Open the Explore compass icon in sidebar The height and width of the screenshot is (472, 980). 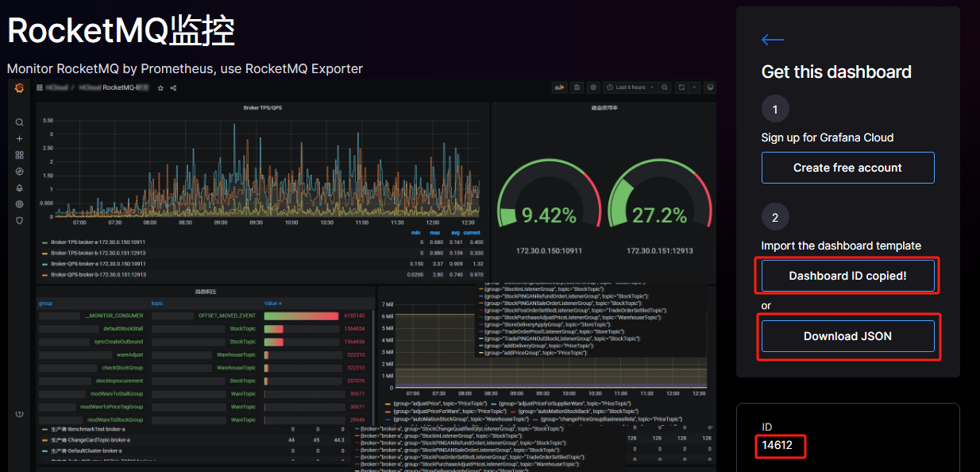[x=20, y=171]
